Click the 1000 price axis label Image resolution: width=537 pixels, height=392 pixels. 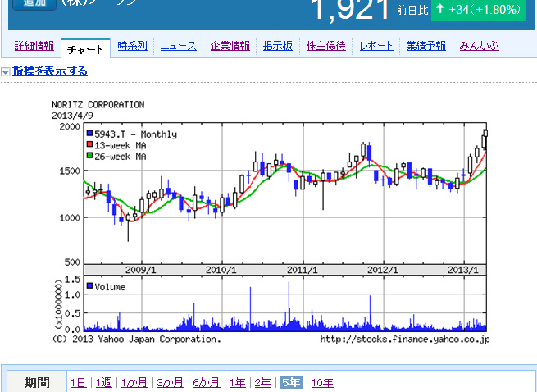71,218
